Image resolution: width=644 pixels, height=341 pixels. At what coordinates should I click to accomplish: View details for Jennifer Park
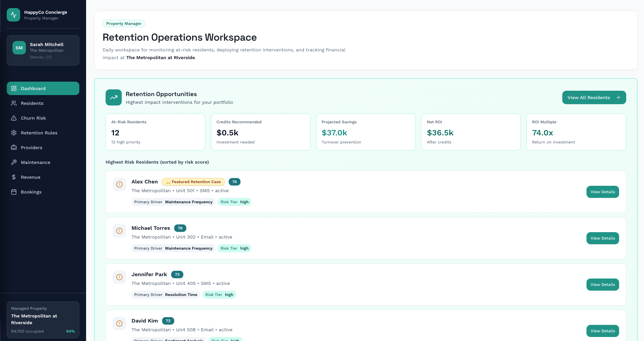(603, 285)
